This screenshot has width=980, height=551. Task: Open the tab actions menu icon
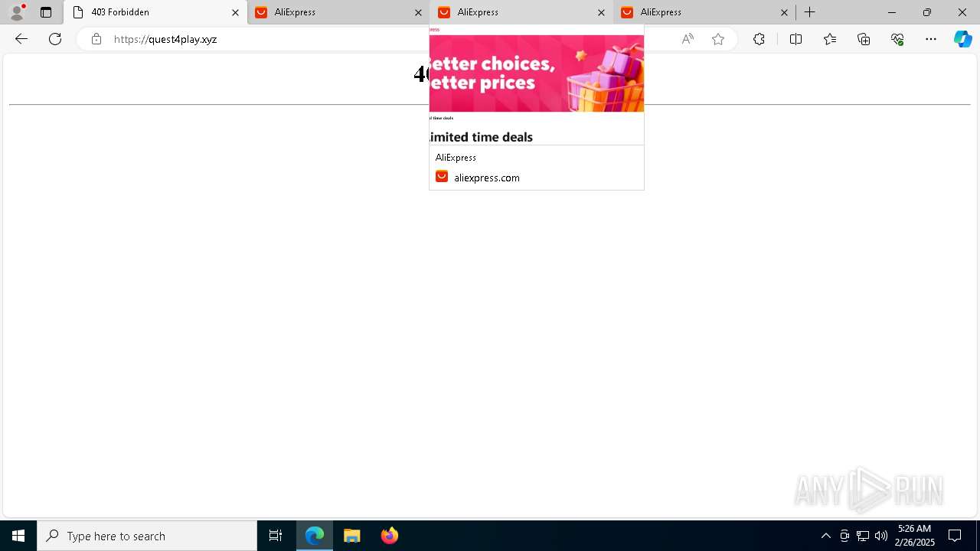[46, 12]
